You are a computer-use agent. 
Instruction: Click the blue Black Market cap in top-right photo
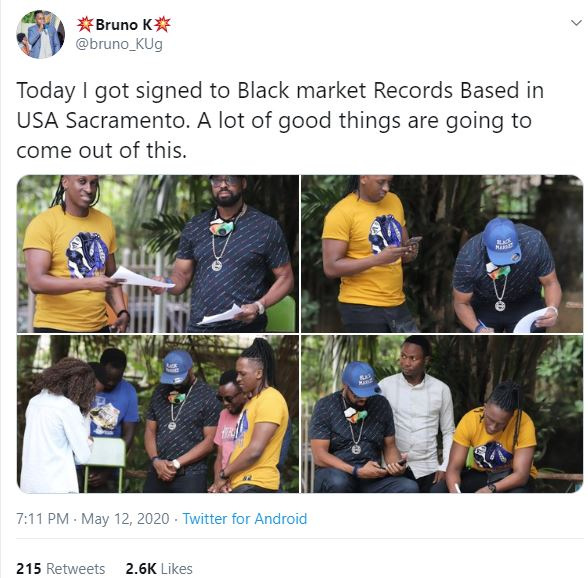pyautogui.click(x=501, y=240)
